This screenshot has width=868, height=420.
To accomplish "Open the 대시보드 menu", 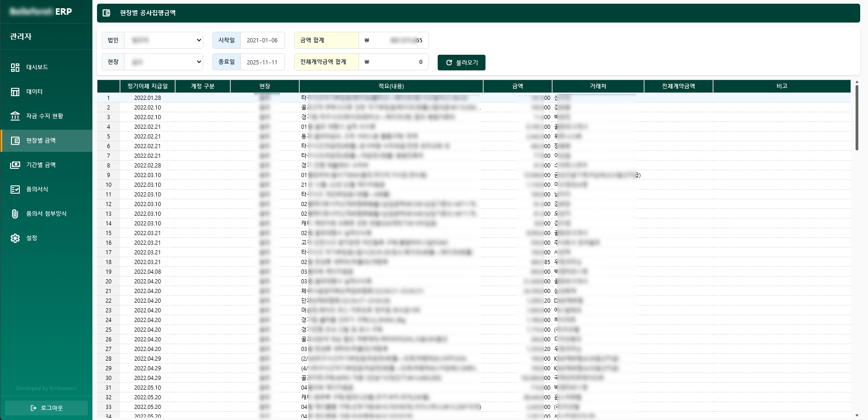I will click(46, 68).
